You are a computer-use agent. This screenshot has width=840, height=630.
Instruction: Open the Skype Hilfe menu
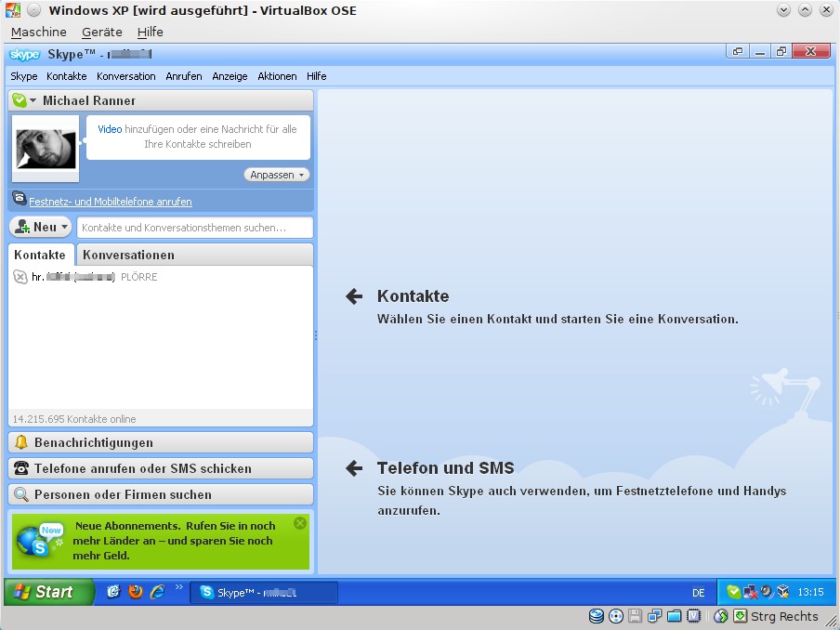coord(317,76)
